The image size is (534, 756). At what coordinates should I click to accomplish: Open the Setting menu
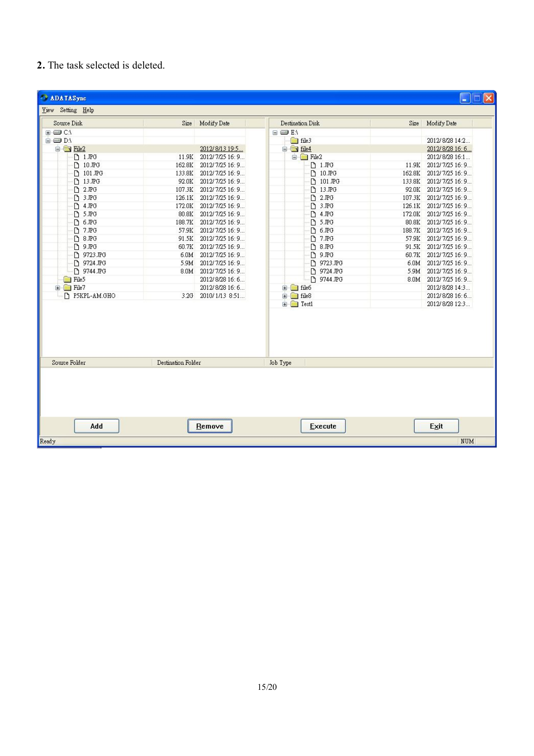68,110
